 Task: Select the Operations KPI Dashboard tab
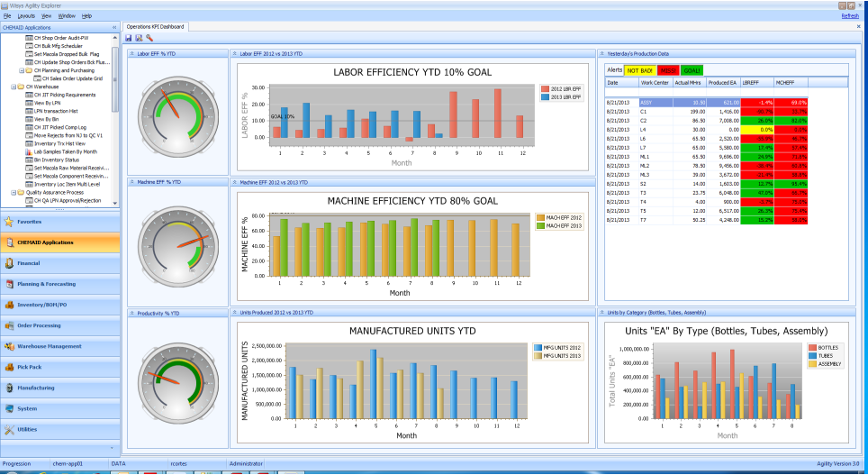pyautogui.click(x=155, y=27)
